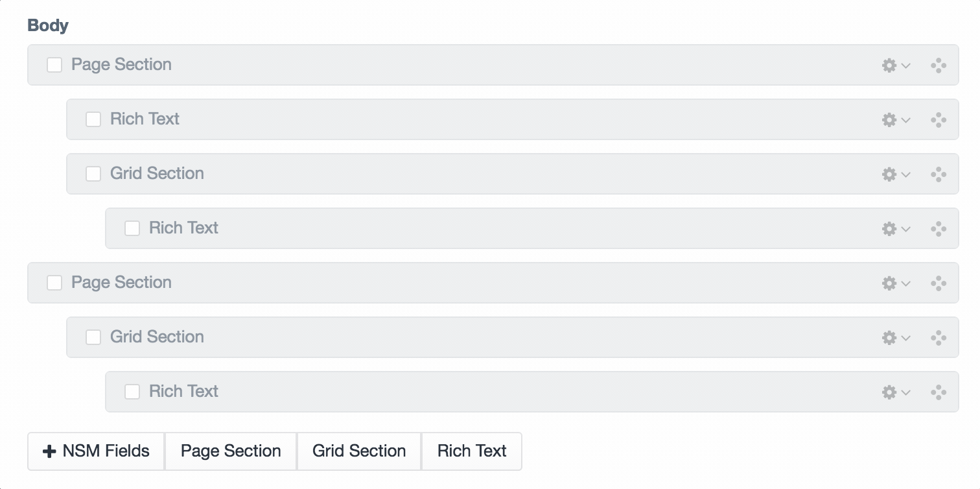Image resolution: width=980 pixels, height=489 pixels.
Task: Check the last Rich Text row checkbox
Action: pyautogui.click(x=132, y=392)
